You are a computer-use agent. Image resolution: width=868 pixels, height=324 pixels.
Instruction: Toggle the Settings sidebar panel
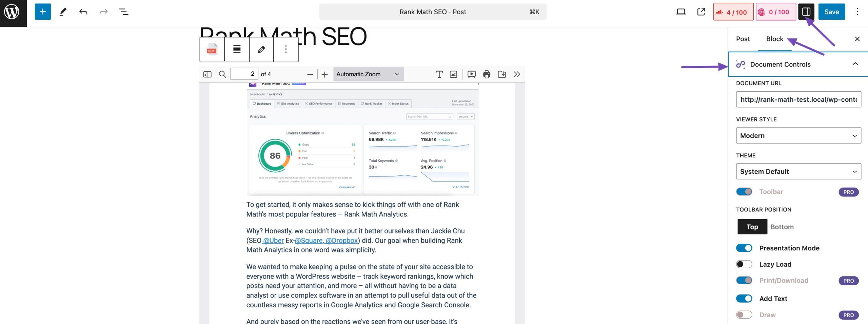(806, 12)
